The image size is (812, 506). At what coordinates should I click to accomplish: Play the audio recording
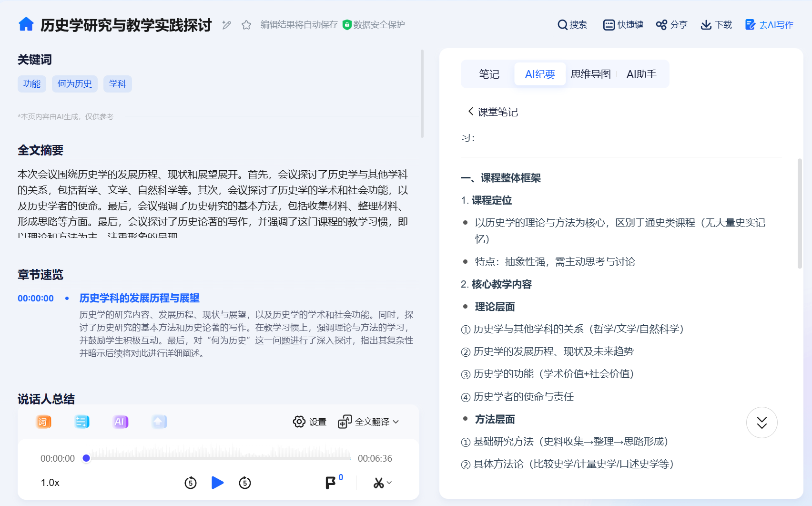[x=217, y=483]
